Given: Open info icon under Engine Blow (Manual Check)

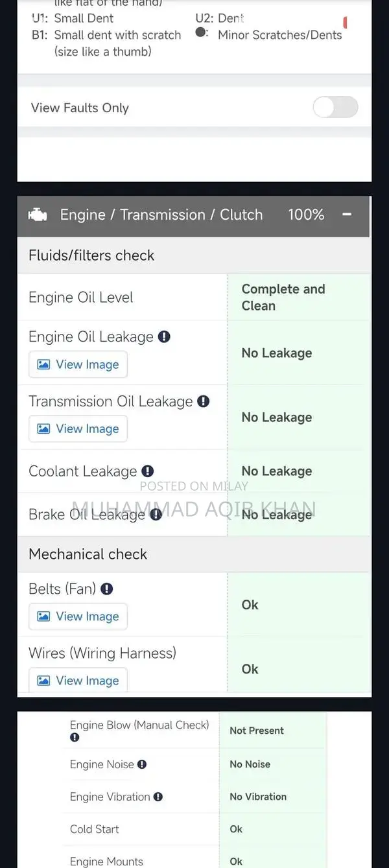Looking at the screenshot, I should click(x=75, y=738).
